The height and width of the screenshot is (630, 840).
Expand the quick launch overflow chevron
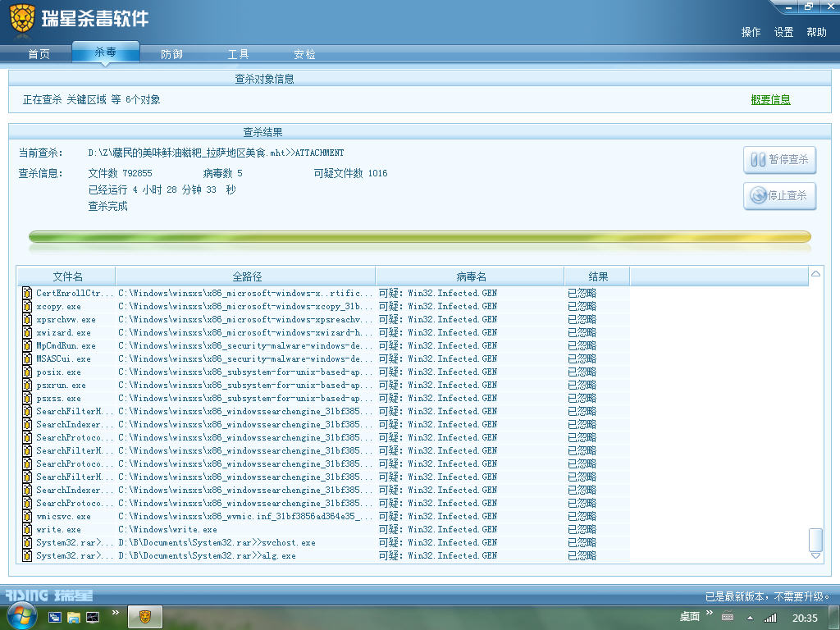tap(115, 612)
